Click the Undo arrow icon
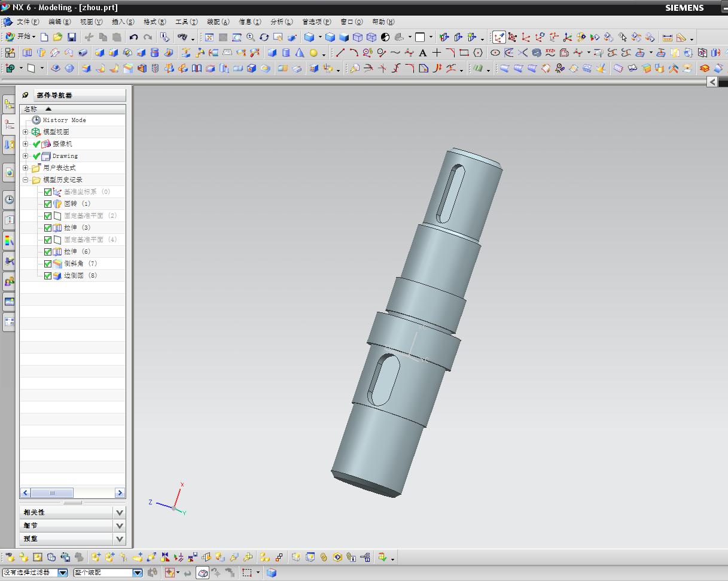Image resolution: width=728 pixels, height=581 pixels. [134, 37]
